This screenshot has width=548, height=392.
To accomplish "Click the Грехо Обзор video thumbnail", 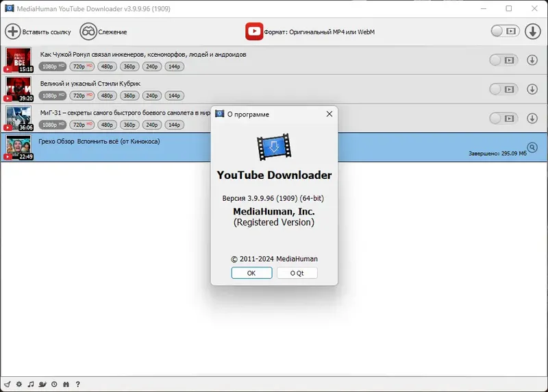I will [x=18, y=147].
